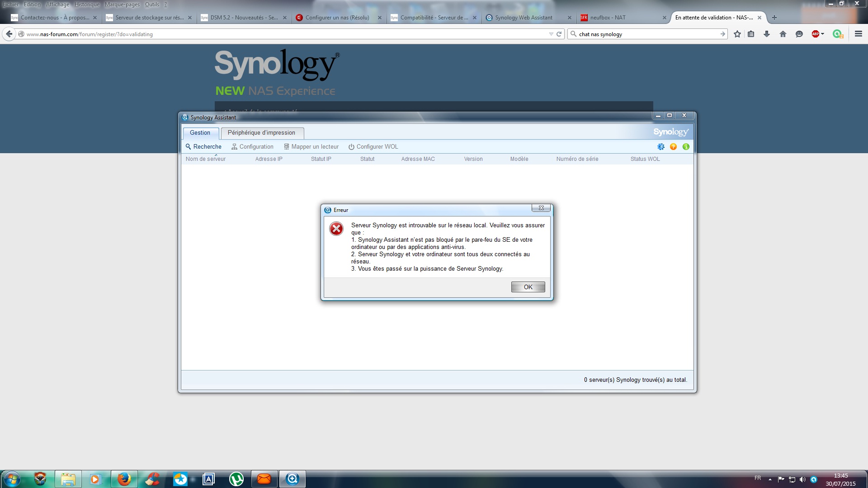This screenshot has height=488, width=868.
Task: Expand the URL bar history dropdown
Action: pyautogui.click(x=551, y=34)
